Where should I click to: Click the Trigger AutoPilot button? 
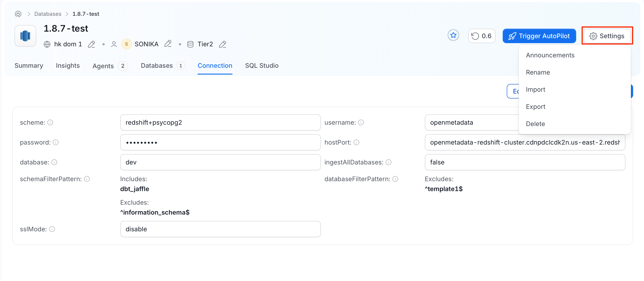(539, 36)
